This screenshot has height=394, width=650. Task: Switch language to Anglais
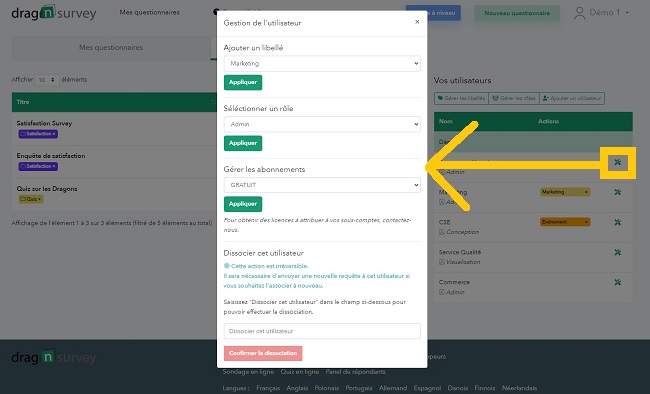pyautogui.click(x=297, y=388)
